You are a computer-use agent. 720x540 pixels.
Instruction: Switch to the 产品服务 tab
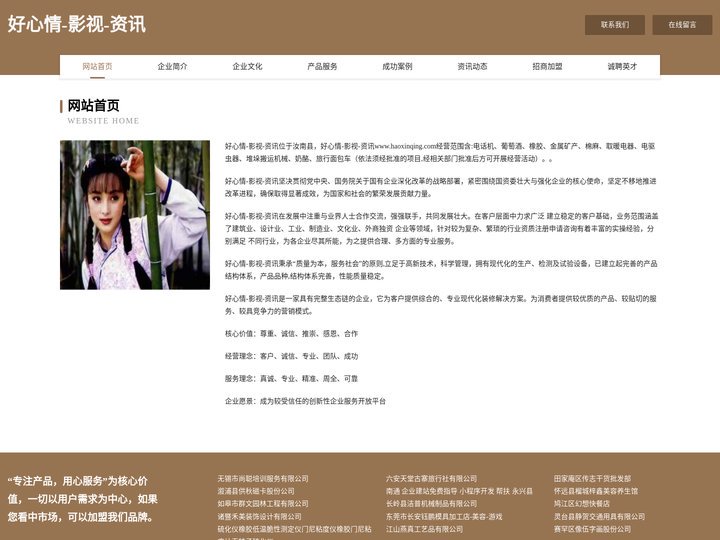pyautogui.click(x=322, y=67)
